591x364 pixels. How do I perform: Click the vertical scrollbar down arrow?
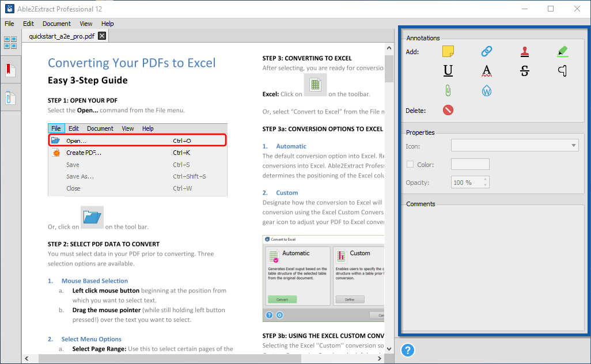click(389, 349)
